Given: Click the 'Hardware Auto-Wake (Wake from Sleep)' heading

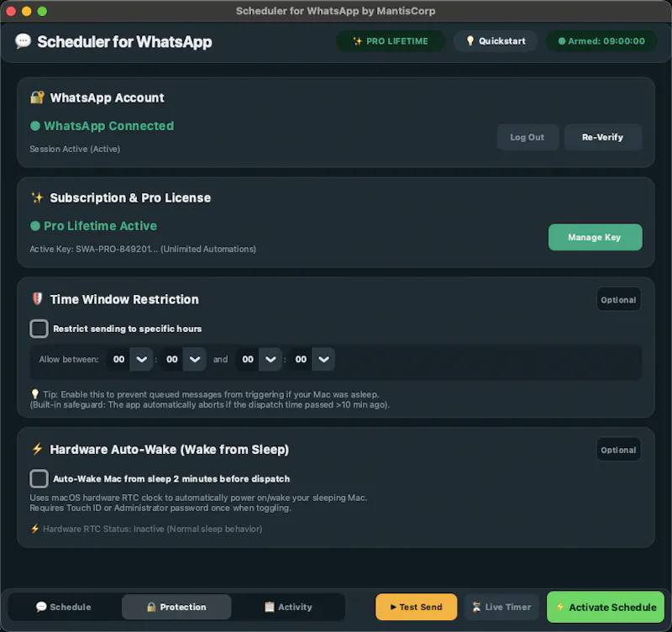Looking at the screenshot, I should [170, 449].
